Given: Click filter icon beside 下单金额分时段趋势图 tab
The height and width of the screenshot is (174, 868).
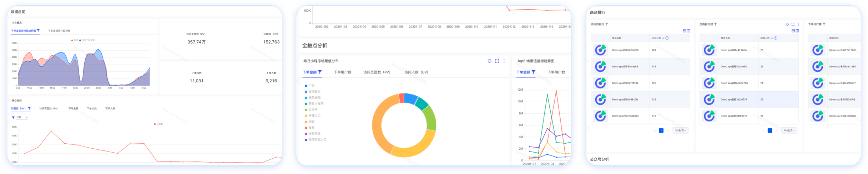Looking at the screenshot, I should 38,31.
